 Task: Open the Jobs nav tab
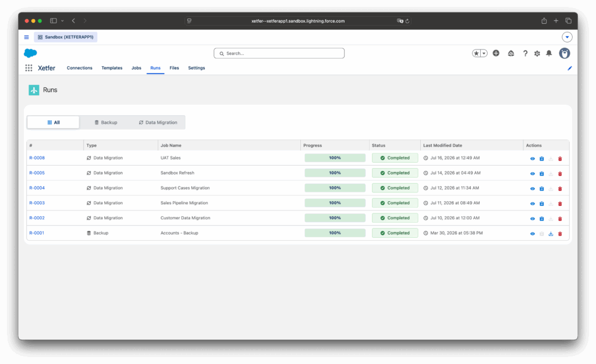(x=136, y=68)
